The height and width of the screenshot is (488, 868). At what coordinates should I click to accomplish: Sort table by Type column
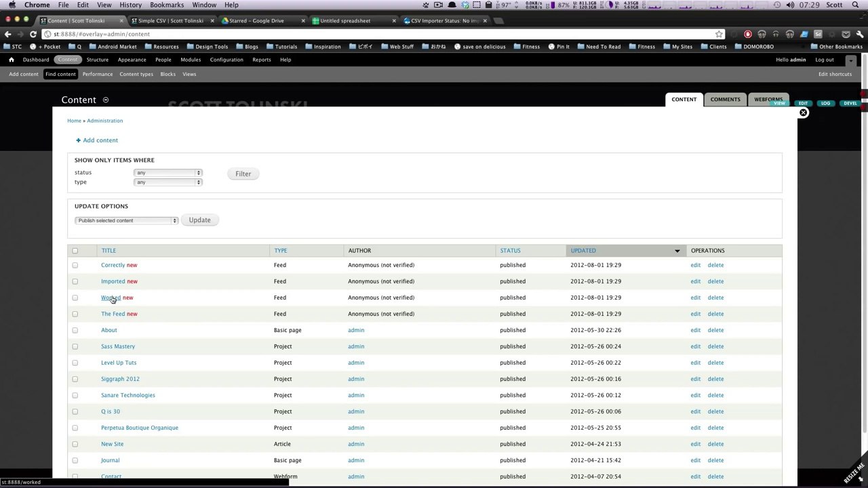[x=280, y=251]
